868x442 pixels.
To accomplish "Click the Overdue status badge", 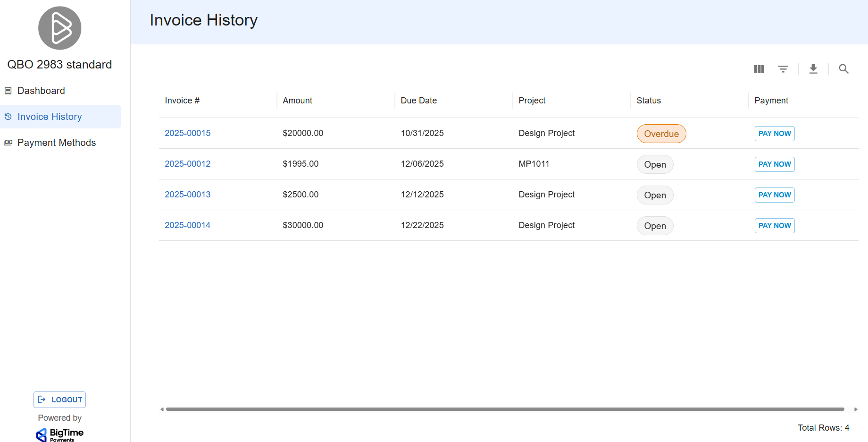I will (x=661, y=134).
